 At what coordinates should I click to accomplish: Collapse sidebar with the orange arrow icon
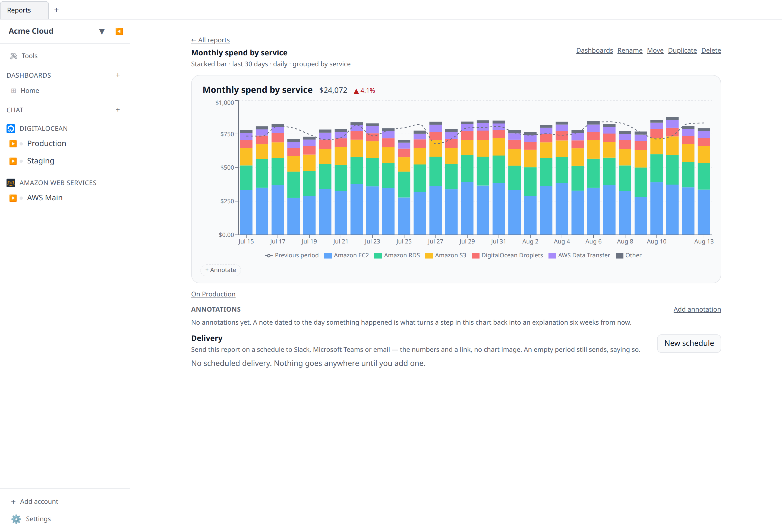(119, 31)
